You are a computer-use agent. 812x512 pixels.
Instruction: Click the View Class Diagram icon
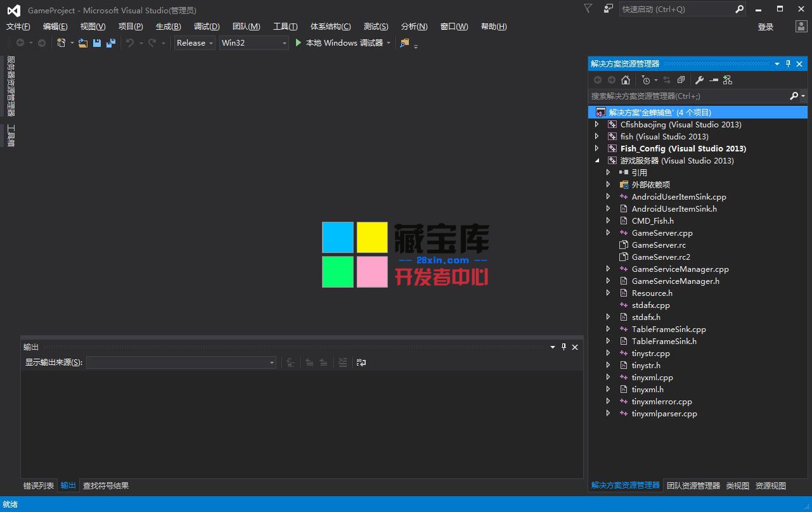tap(727, 80)
